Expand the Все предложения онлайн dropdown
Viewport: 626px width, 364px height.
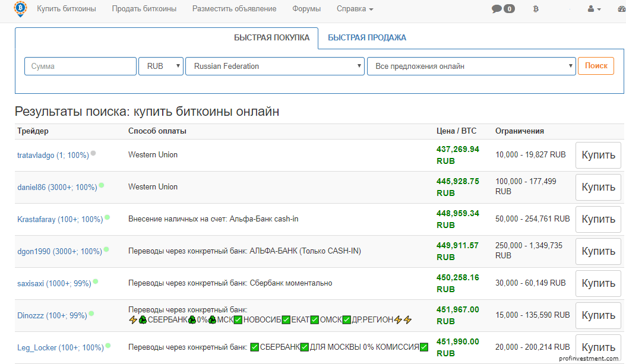click(472, 67)
